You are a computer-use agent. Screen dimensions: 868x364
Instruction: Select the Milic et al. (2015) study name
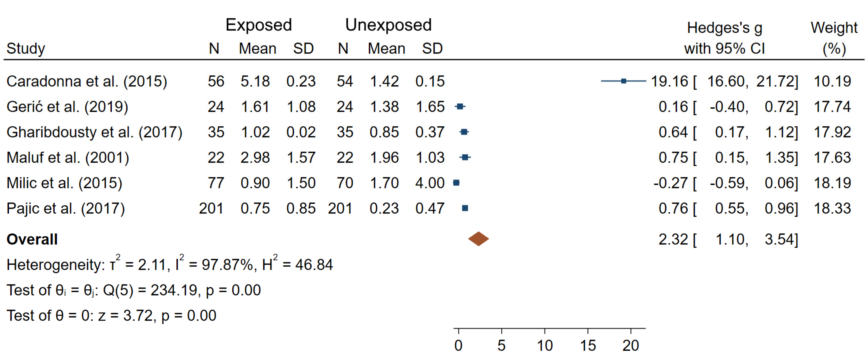point(64,183)
